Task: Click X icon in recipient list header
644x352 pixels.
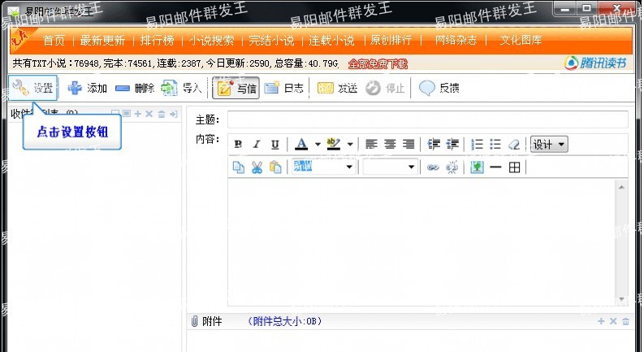Action: click(149, 114)
